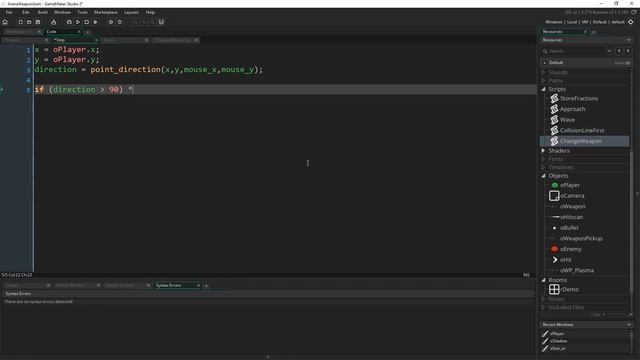This screenshot has width=640, height=360.
Task: Expand the Shaders folder
Action: click(x=543, y=151)
